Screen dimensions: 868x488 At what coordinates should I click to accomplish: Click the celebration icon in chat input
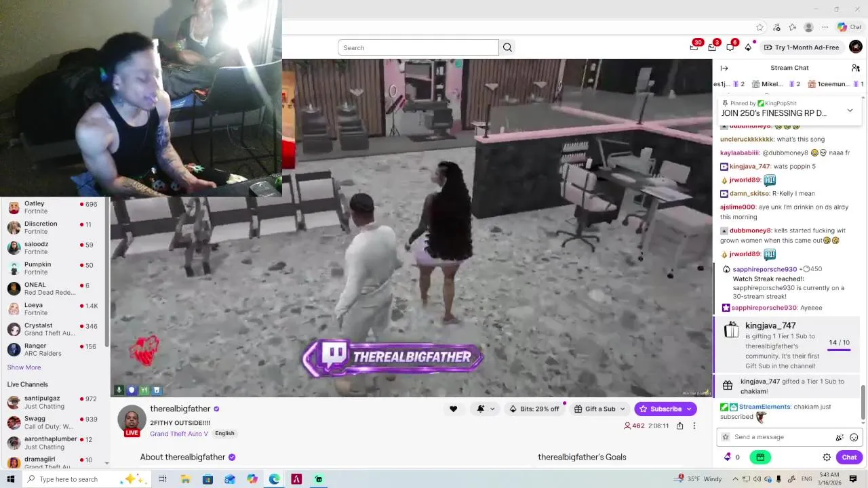[840, 437]
